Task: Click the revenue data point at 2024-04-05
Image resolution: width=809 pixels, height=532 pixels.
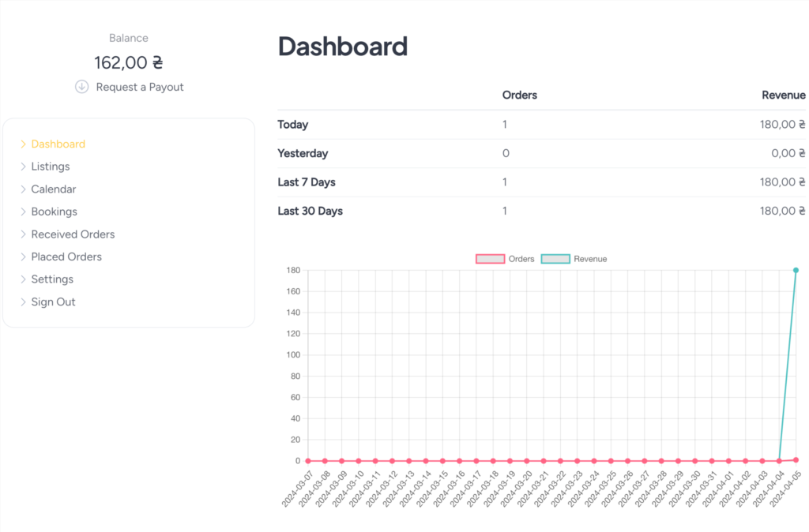Action: [796, 270]
